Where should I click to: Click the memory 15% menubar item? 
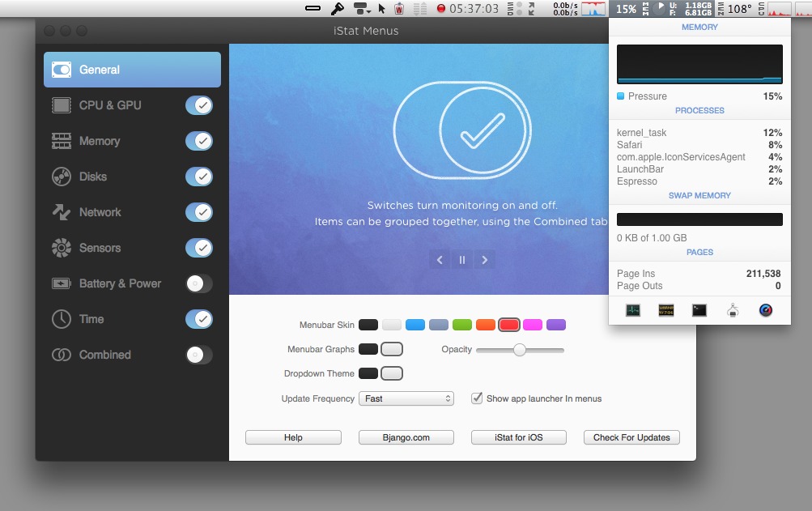625,9
